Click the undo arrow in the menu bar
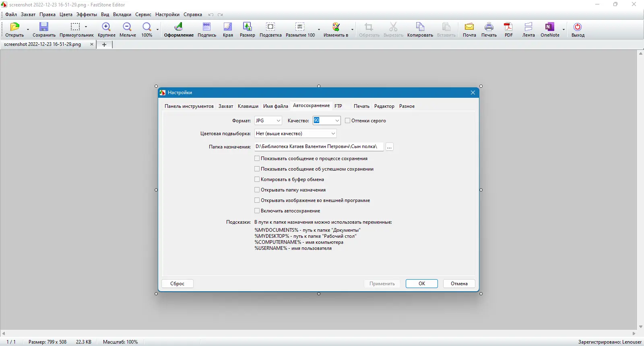 (211, 15)
